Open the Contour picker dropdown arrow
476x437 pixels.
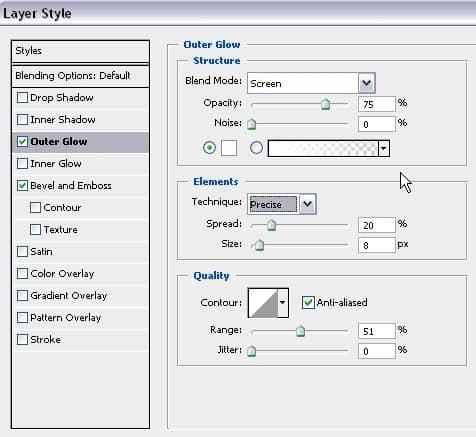pos(283,303)
